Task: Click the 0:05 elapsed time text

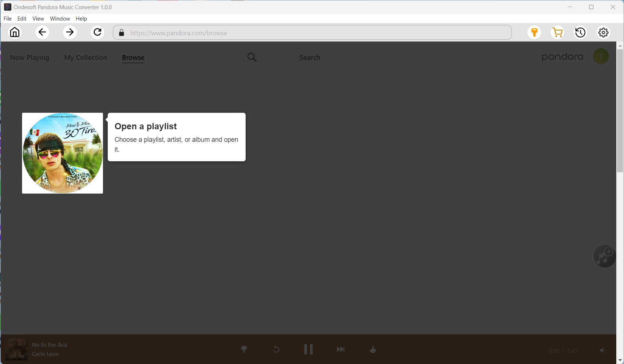Action: (x=554, y=351)
